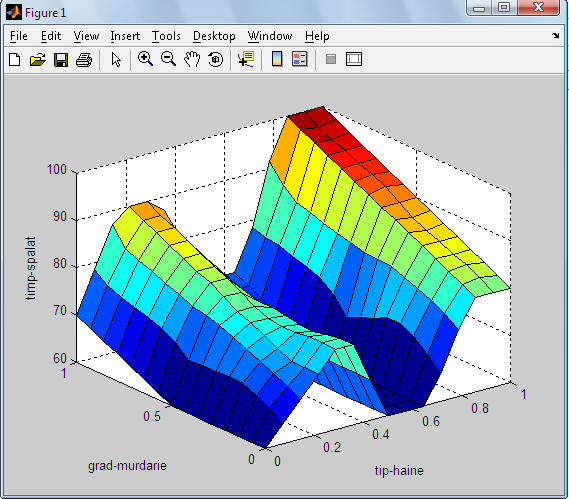The width and height of the screenshot is (569, 499).
Task: Select the Zoom Out magnifier tool
Action: click(169, 59)
